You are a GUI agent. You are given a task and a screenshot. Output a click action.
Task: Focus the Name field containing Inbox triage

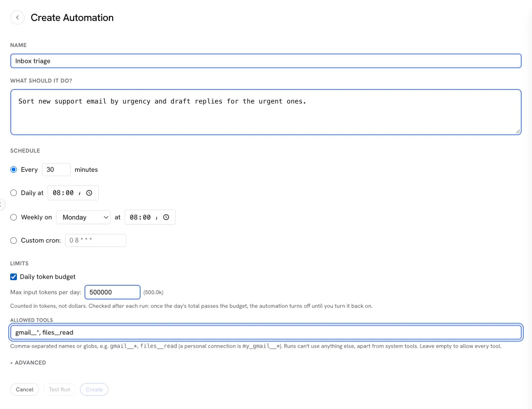coord(266,61)
